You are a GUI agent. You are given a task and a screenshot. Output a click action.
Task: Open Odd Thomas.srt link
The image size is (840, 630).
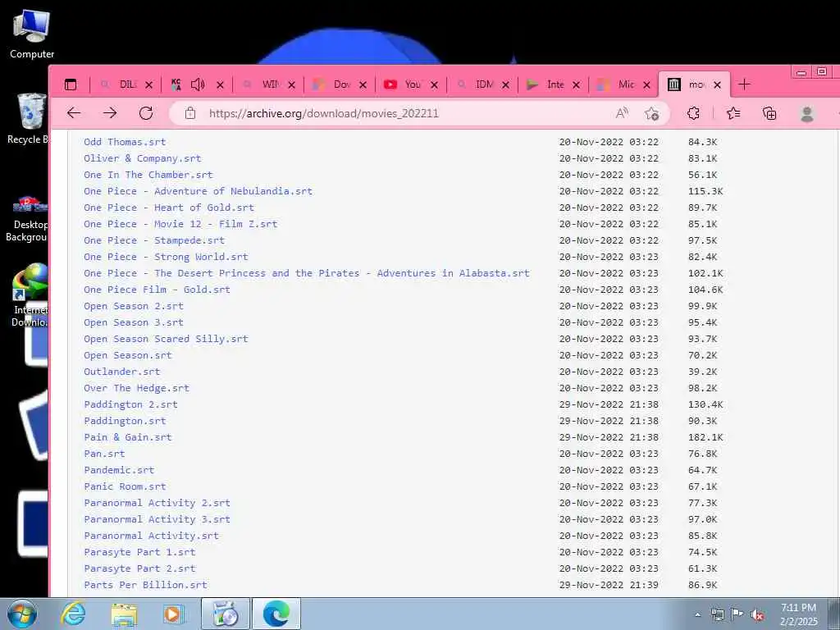point(125,142)
